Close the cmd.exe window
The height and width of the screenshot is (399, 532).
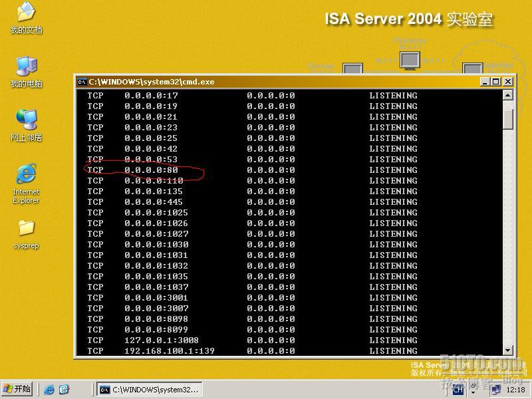pos(507,82)
